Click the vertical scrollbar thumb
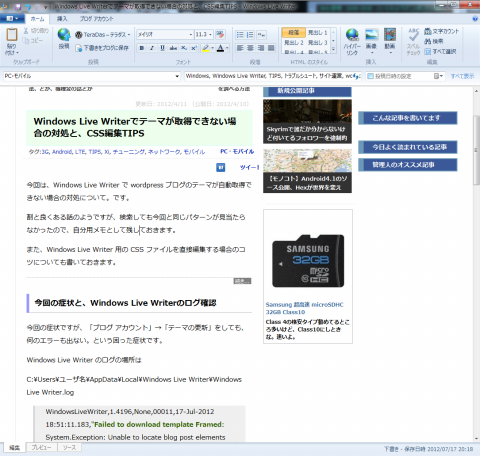 point(476,150)
